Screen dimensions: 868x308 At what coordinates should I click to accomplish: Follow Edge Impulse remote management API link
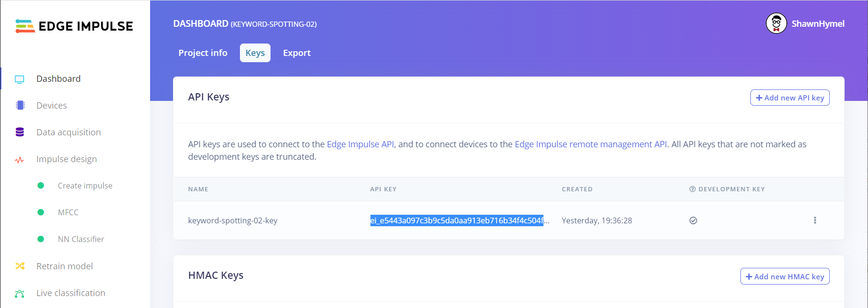pos(591,144)
